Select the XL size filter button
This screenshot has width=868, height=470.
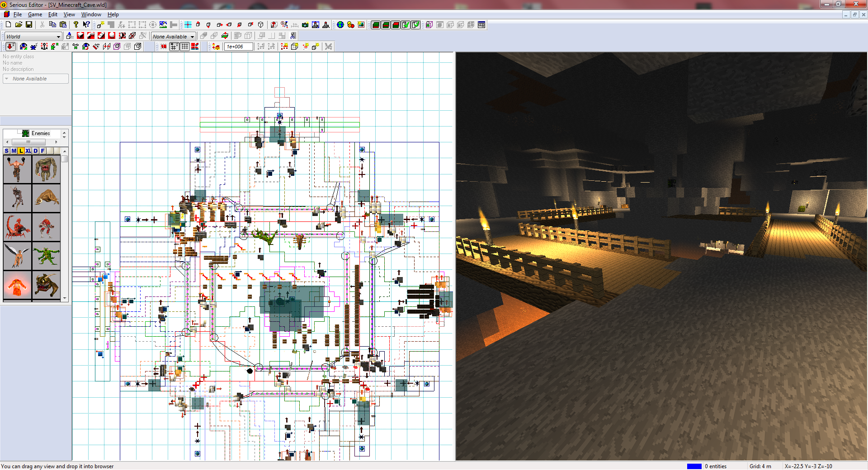[28, 151]
